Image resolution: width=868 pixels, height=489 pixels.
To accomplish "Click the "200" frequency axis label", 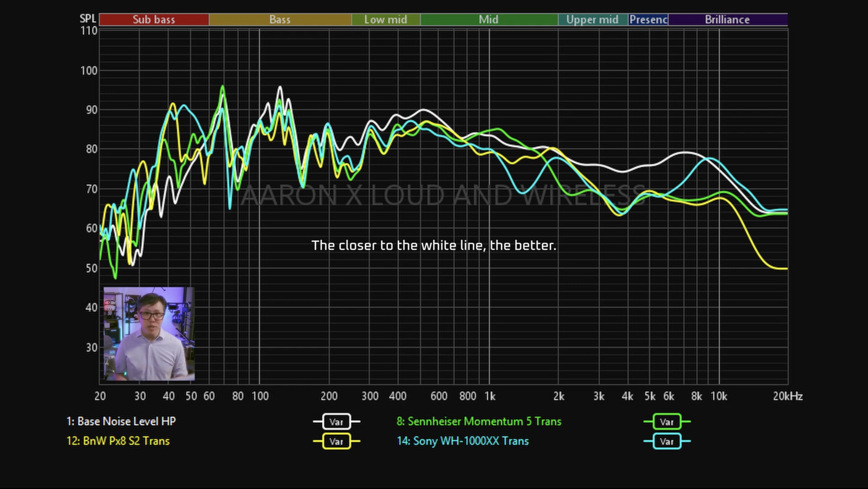I will [329, 396].
